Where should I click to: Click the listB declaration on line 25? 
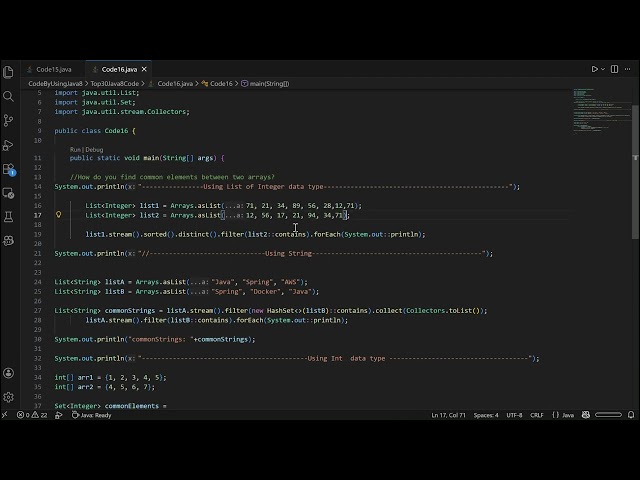(187, 291)
